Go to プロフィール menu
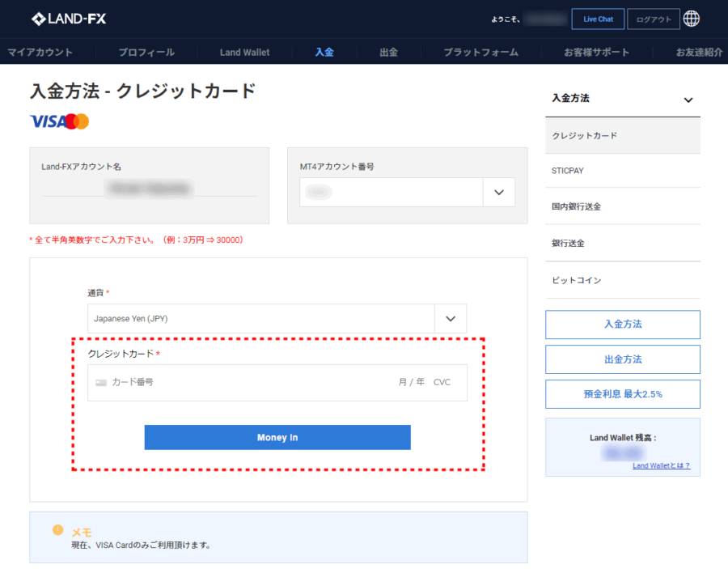 click(x=146, y=52)
